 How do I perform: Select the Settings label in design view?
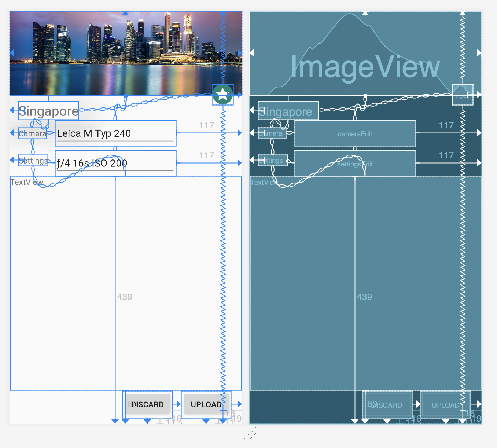33,161
